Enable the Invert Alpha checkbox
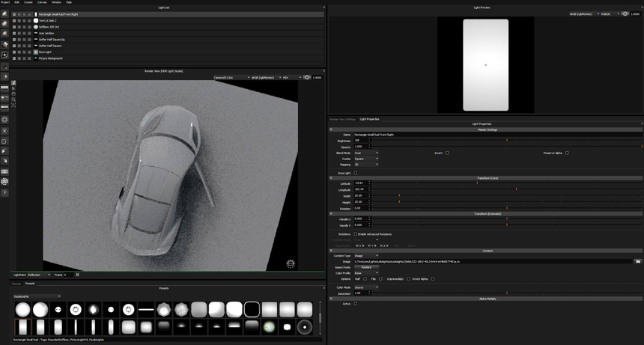Screen dimensions: 644x345 click(x=433, y=279)
